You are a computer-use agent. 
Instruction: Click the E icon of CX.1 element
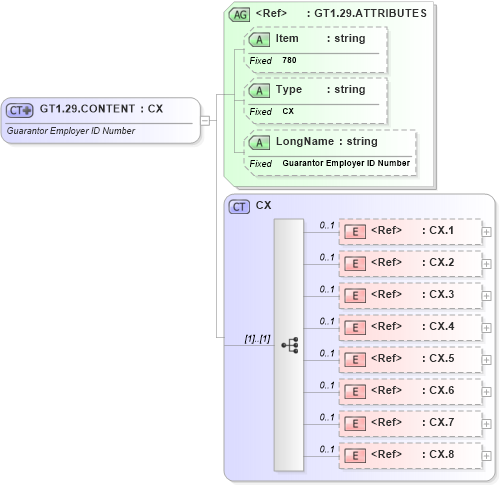(x=355, y=232)
